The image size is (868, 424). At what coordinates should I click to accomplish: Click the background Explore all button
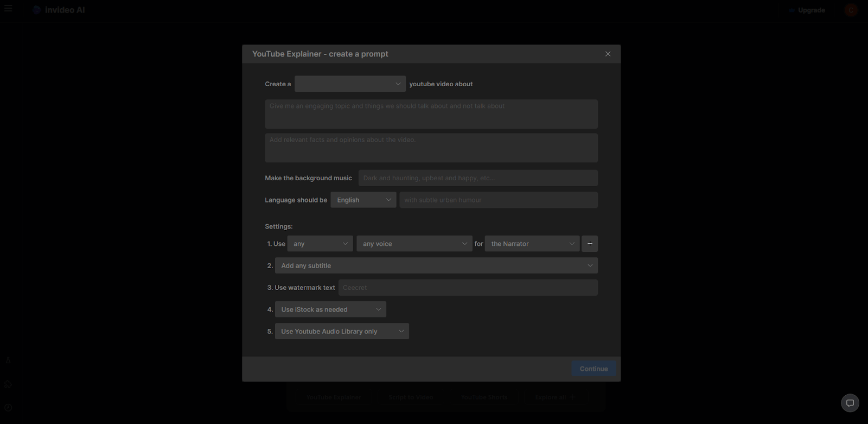555,397
